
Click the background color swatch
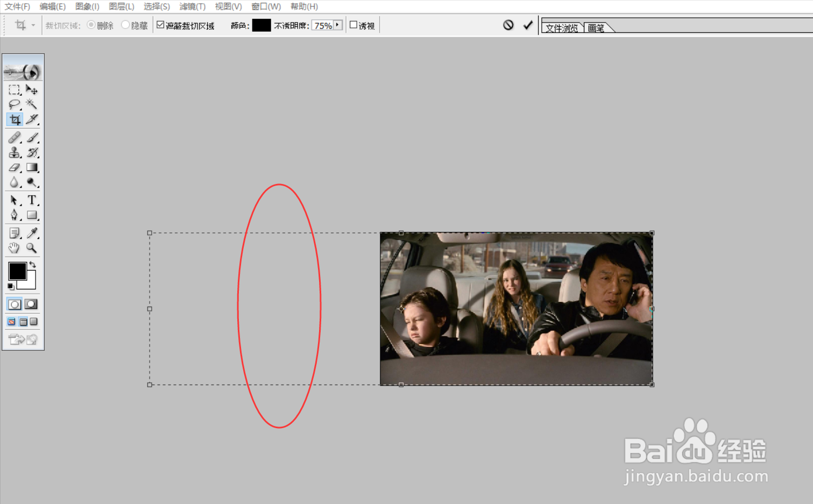[x=30, y=283]
